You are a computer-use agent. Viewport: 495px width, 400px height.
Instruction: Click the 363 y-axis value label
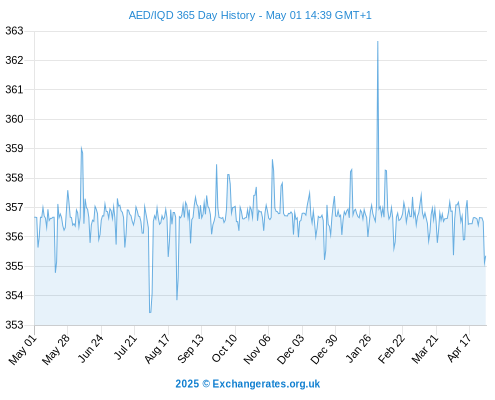click(x=14, y=31)
